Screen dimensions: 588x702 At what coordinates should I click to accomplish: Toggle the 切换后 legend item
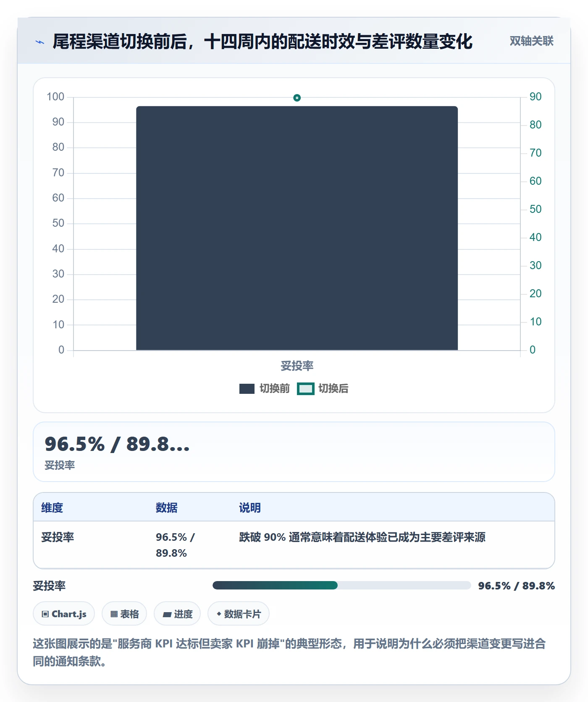(323, 389)
